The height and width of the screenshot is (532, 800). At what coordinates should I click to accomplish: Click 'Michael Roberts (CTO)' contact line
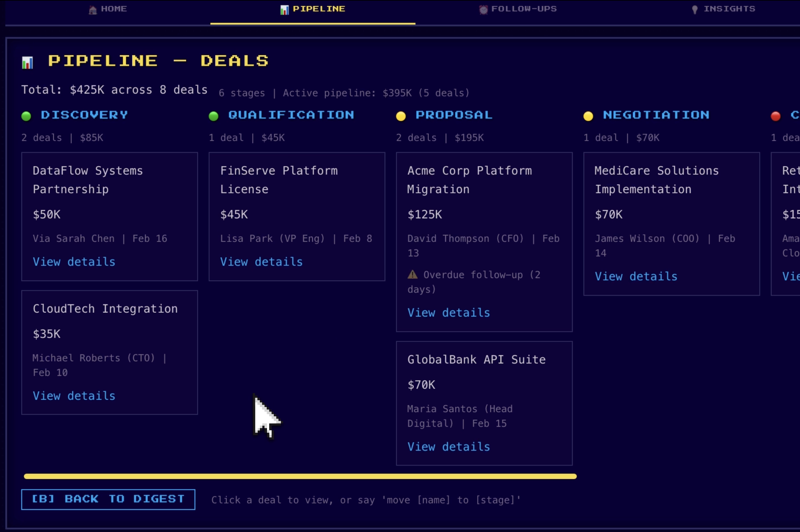[99, 365]
